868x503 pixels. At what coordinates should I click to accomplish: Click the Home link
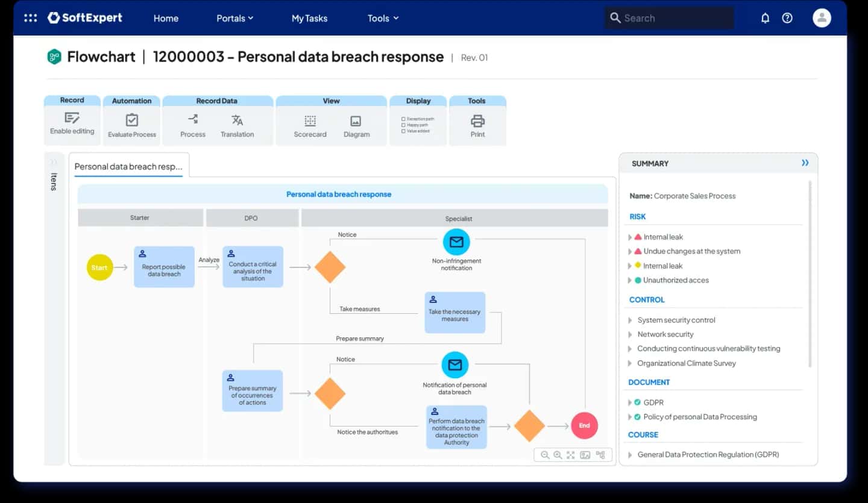click(166, 18)
